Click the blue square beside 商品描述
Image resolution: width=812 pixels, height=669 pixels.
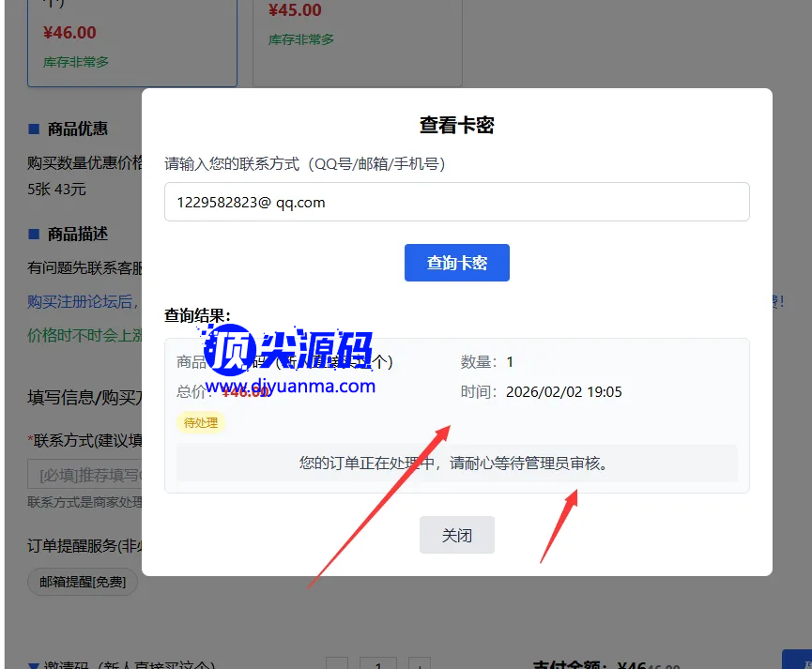click(x=34, y=234)
